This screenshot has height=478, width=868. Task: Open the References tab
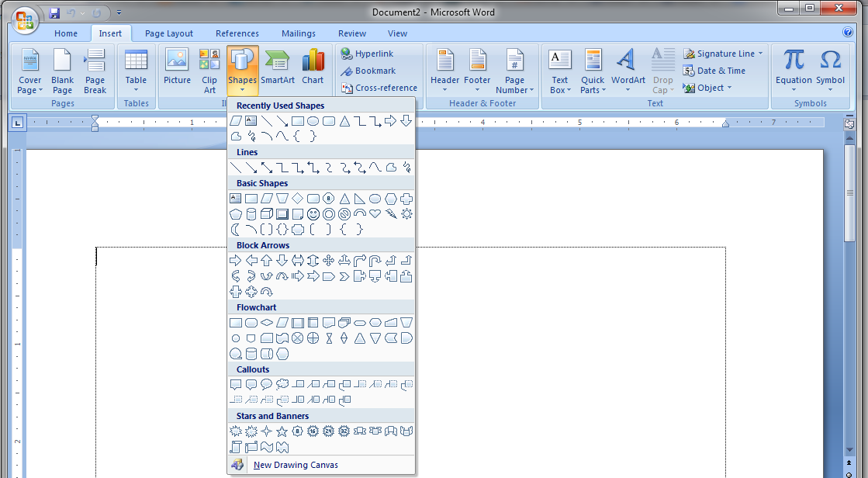(237, 33)
